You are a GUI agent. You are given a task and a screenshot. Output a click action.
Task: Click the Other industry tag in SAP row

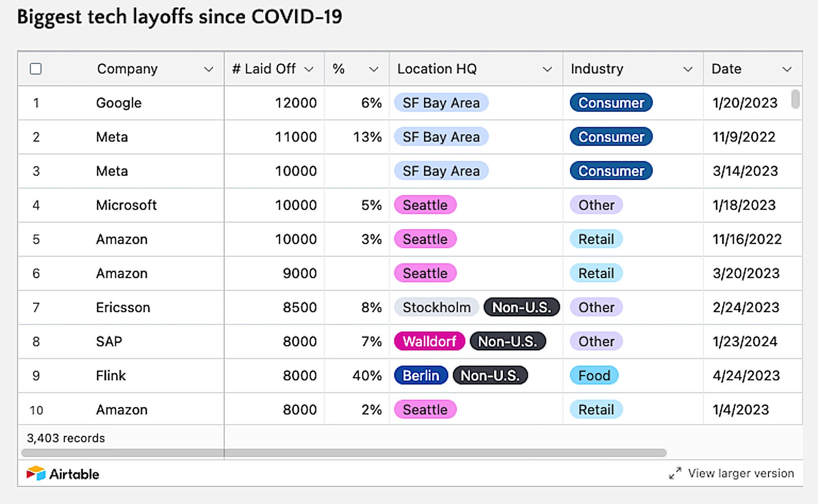point(596,341)
